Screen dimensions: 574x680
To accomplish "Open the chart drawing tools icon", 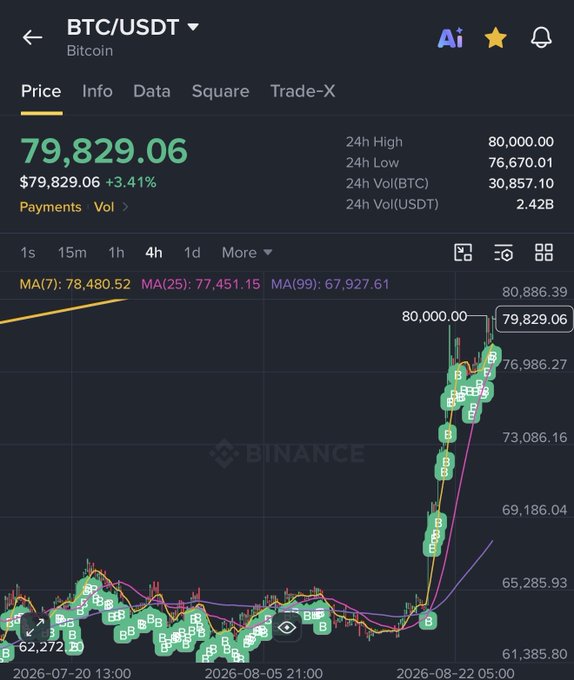I will 463,252.
